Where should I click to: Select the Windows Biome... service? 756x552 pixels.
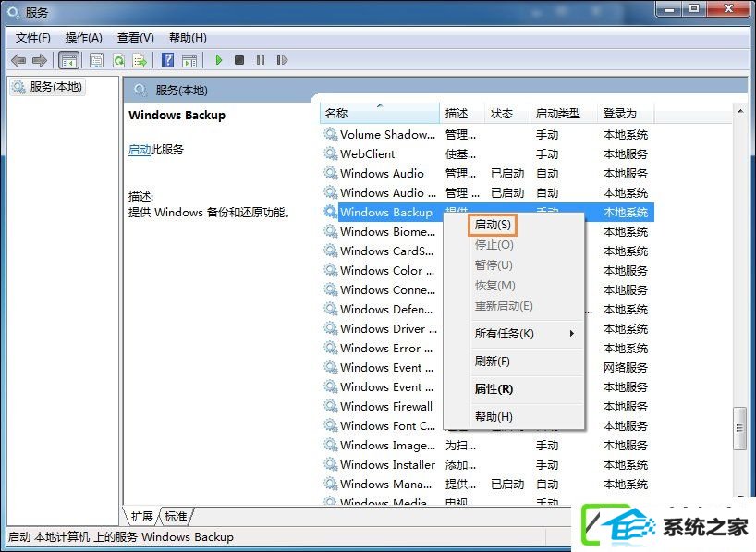click(x=387, y=231)
